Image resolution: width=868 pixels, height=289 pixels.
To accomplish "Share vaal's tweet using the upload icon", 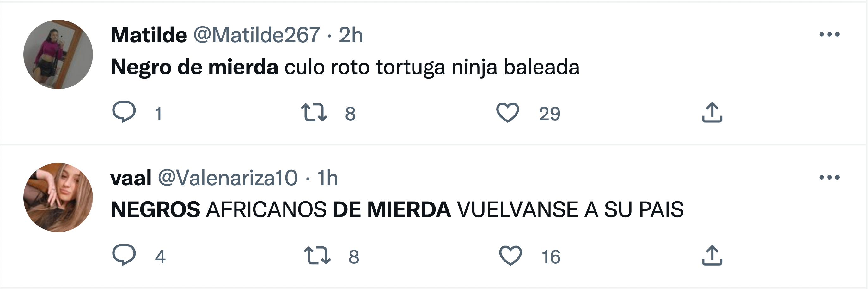I will click(x=712, y=255).
